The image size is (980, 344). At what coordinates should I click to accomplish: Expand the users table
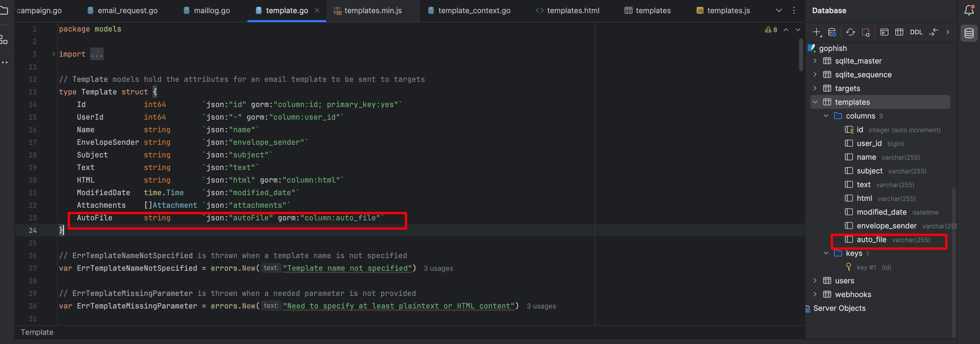(815, 280)
